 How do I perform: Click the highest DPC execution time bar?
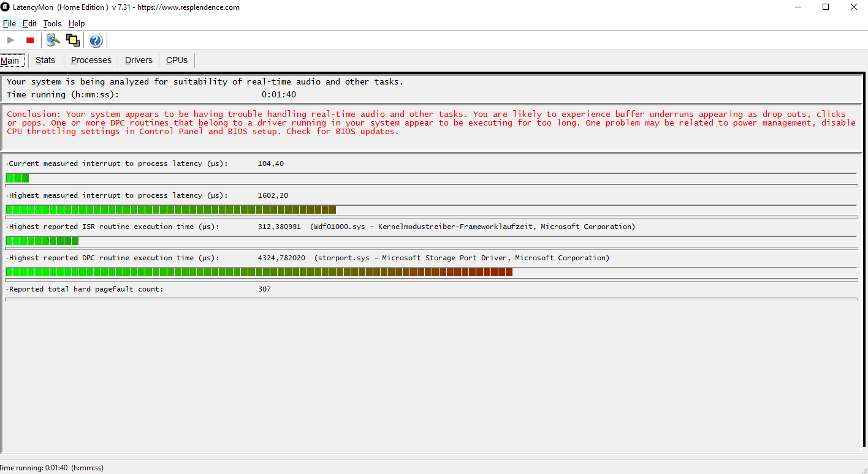(x=431, y=272)
